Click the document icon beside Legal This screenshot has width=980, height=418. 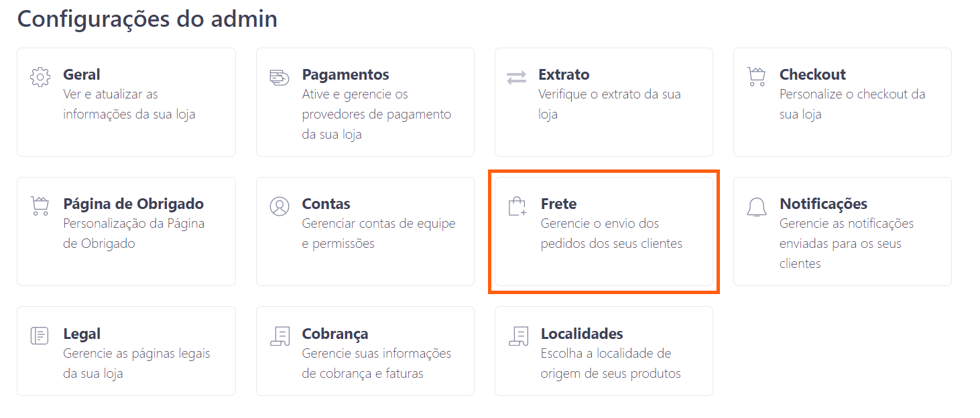pos(40,336)
